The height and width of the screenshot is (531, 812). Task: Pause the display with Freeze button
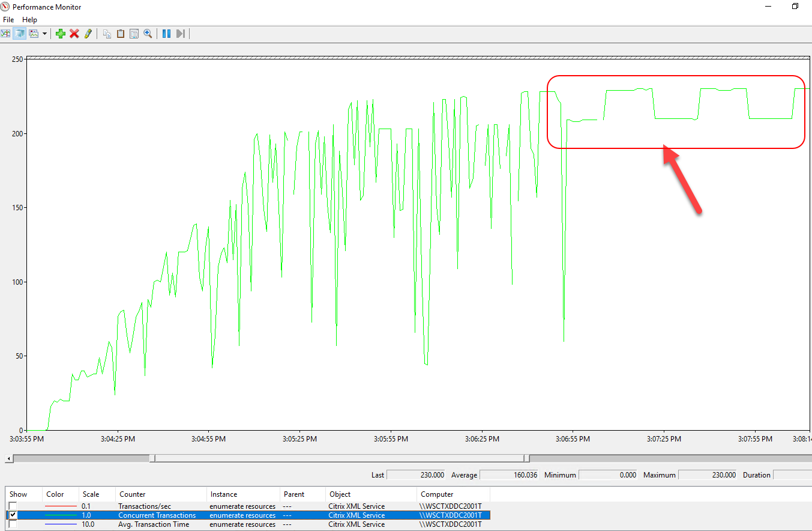pyautogui.click(x=166, y=34)
